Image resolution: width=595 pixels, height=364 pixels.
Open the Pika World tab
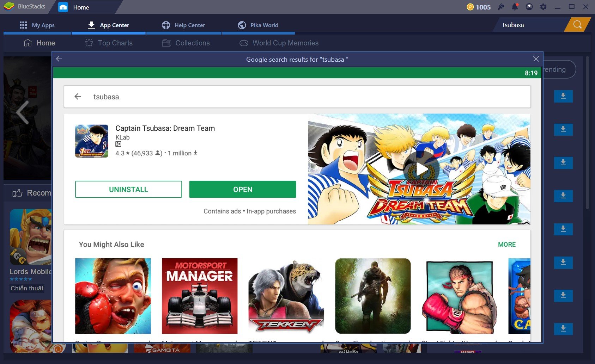(258, 25)
